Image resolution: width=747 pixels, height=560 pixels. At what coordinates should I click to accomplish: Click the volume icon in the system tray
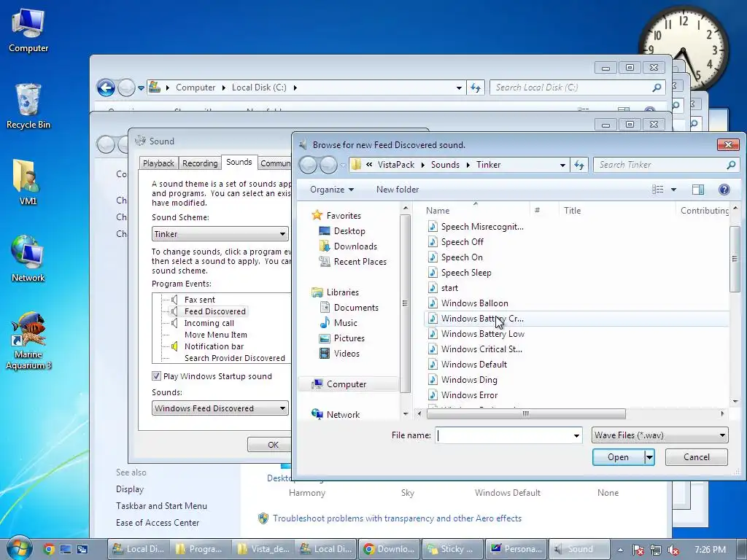tap(673, 550)
